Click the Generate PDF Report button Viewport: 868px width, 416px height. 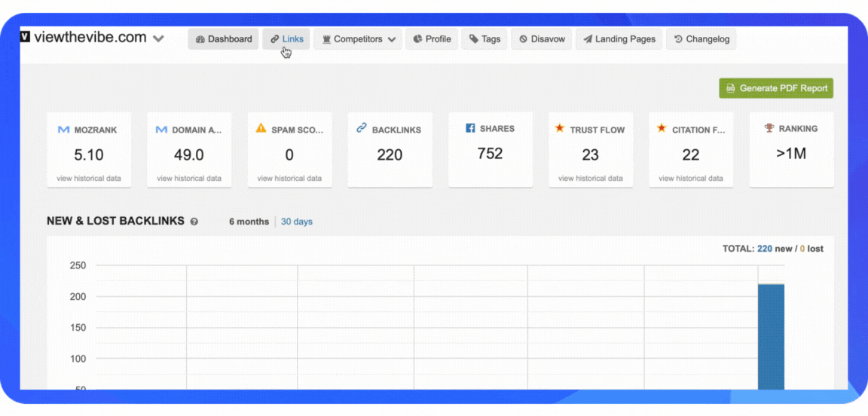point(776,88)
